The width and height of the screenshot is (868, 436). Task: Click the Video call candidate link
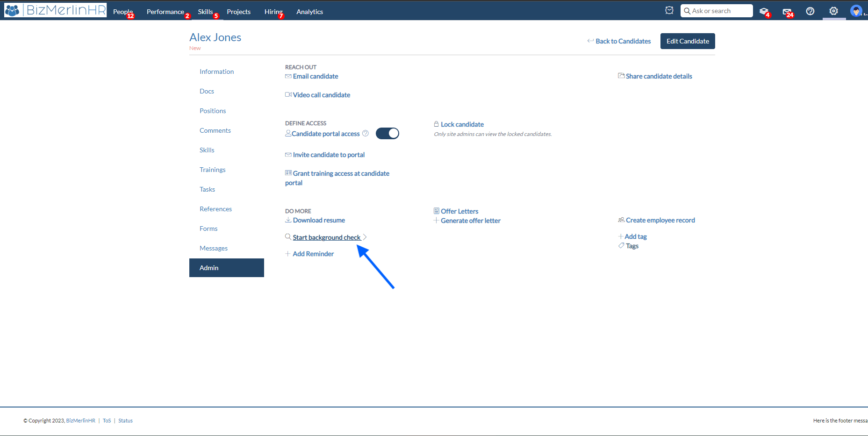(322, 95)
